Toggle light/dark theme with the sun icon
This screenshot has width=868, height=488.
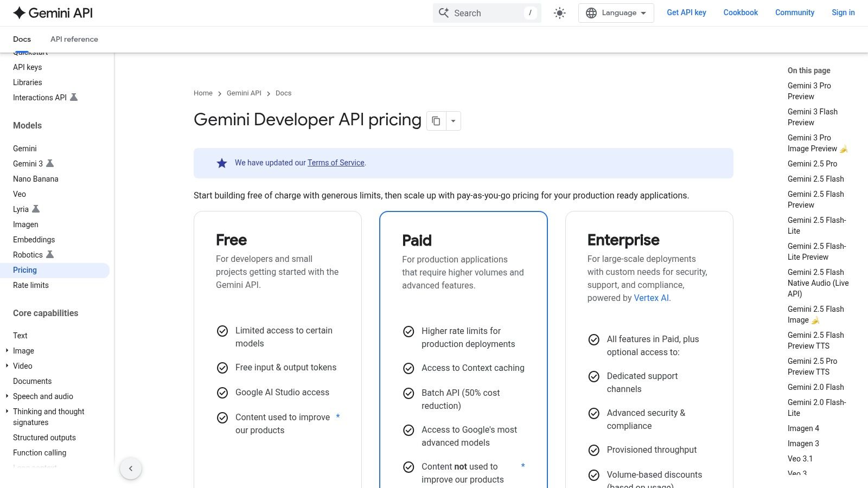[x=559, y=12]
